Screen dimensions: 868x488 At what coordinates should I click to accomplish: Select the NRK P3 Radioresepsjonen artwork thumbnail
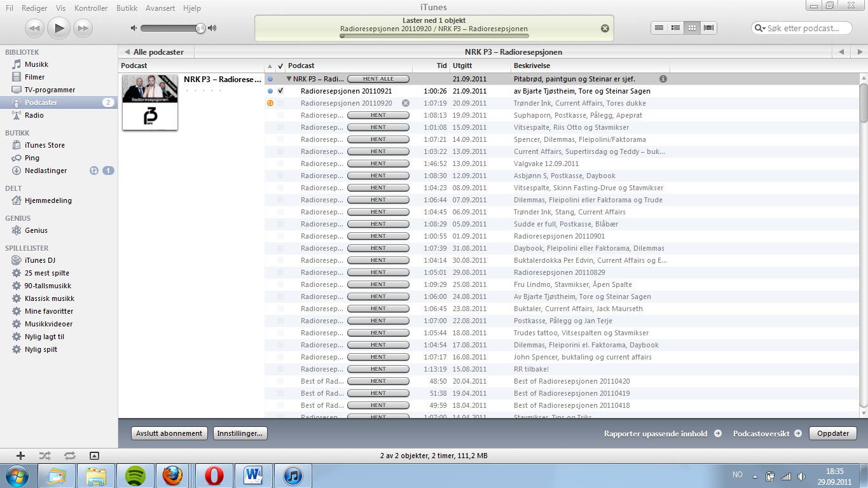(x=149, y=102)
